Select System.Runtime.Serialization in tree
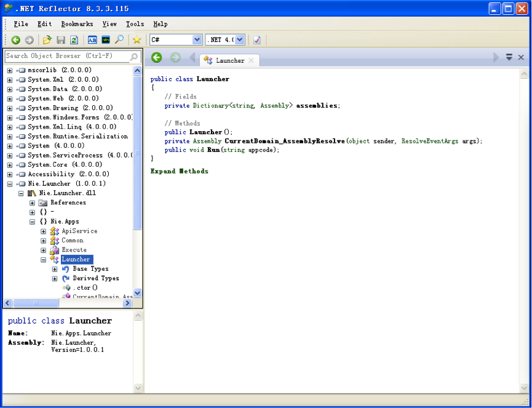The width and height of the screenshot is (532, 408). tap(77, 137)
